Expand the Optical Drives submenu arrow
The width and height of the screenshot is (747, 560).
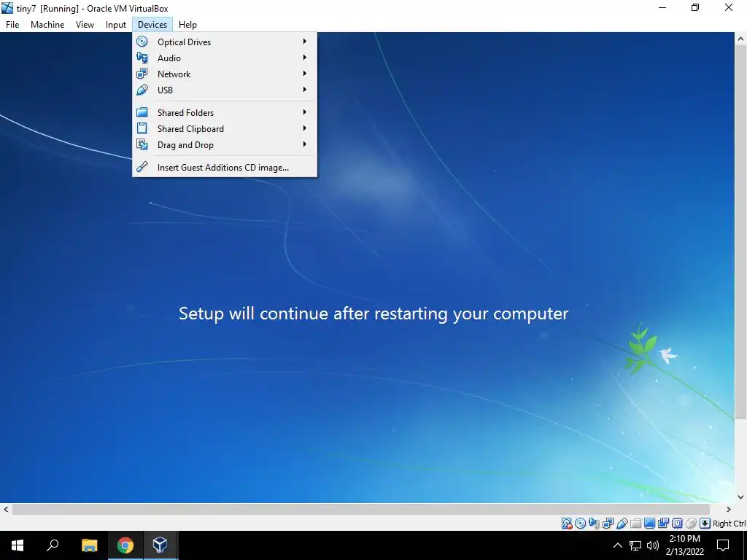coord(304,42)
